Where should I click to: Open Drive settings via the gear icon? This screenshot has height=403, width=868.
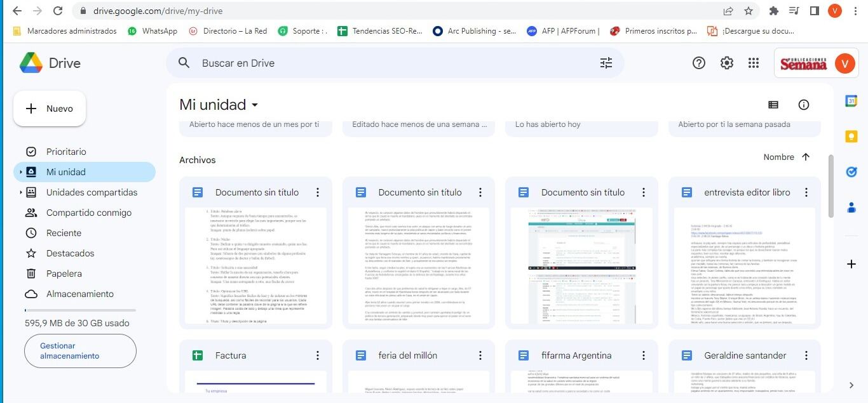coord(726,63)
